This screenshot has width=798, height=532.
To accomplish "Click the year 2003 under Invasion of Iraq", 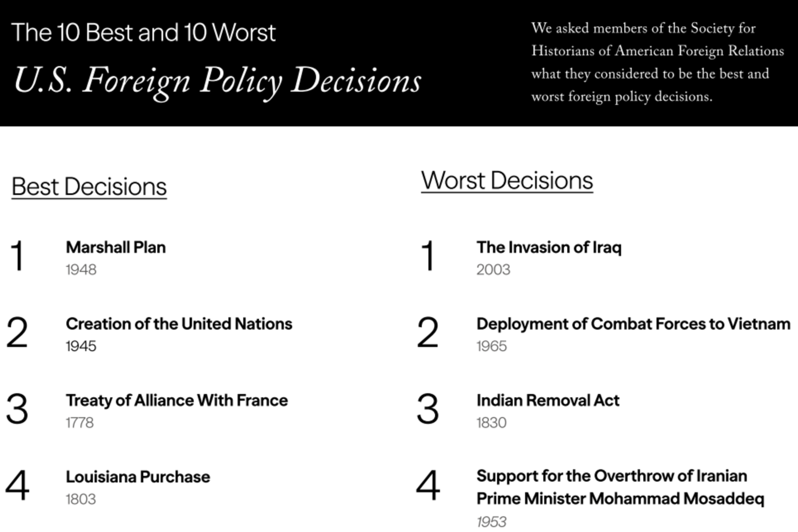I will (493, 270).
